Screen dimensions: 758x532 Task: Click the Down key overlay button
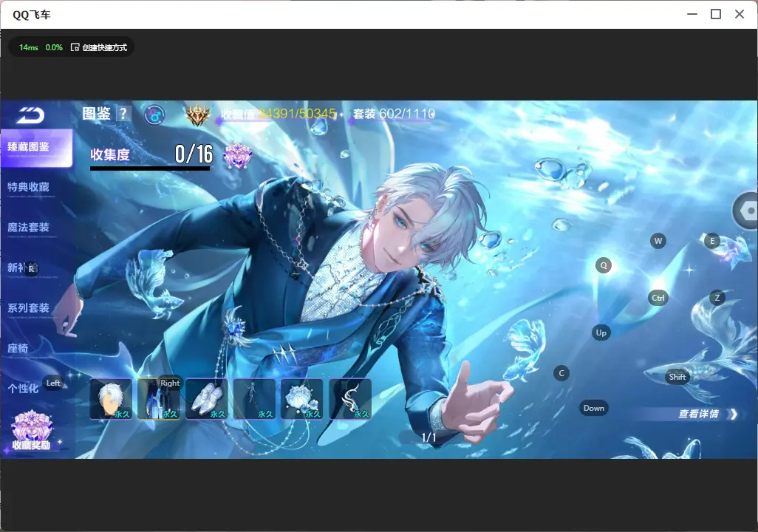[594, 408]
